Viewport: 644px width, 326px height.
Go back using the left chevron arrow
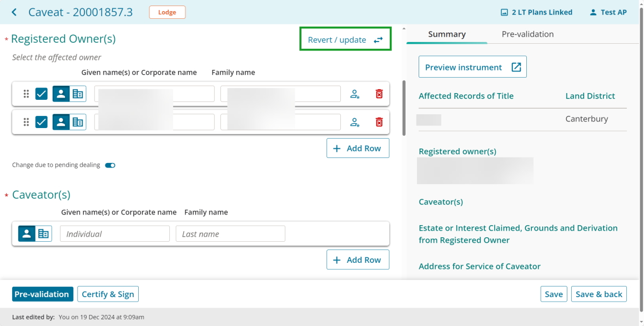14,12
